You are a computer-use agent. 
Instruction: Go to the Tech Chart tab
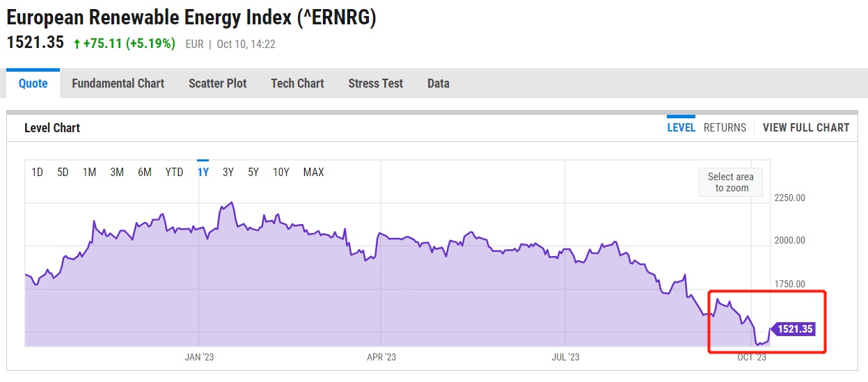[x=297, y=83]
